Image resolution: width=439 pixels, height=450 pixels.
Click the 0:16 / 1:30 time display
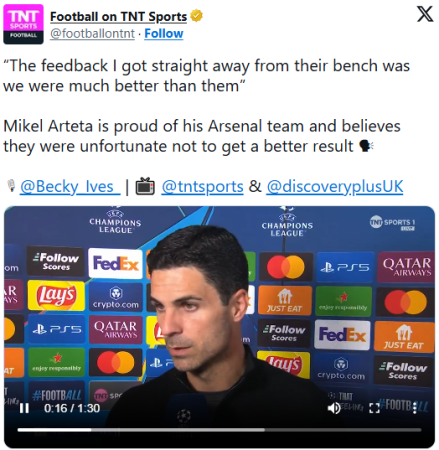72,408
